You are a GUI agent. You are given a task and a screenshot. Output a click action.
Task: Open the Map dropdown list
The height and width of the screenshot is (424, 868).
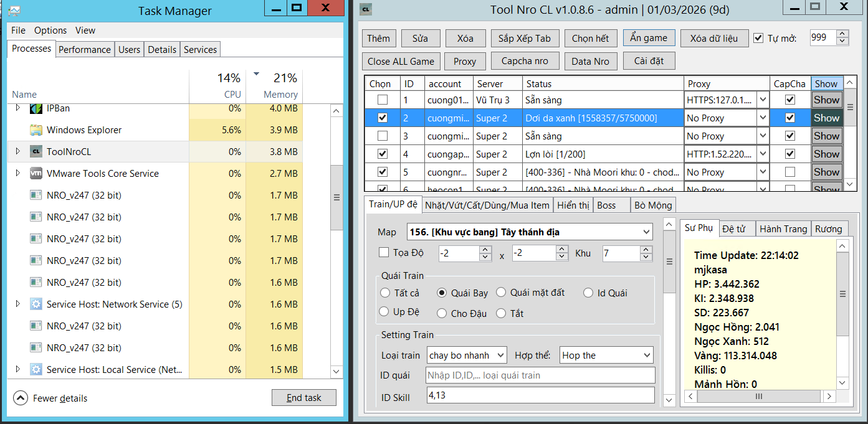(646, 232)
